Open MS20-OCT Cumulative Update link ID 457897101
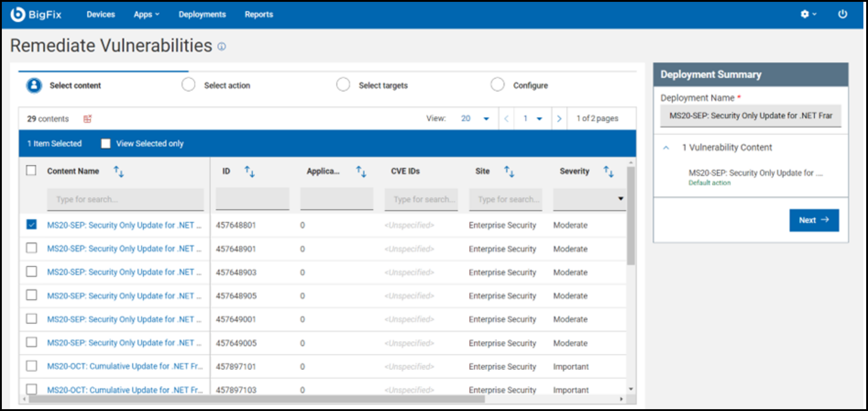Screen dimensions: 868x411 coord(125,367)
